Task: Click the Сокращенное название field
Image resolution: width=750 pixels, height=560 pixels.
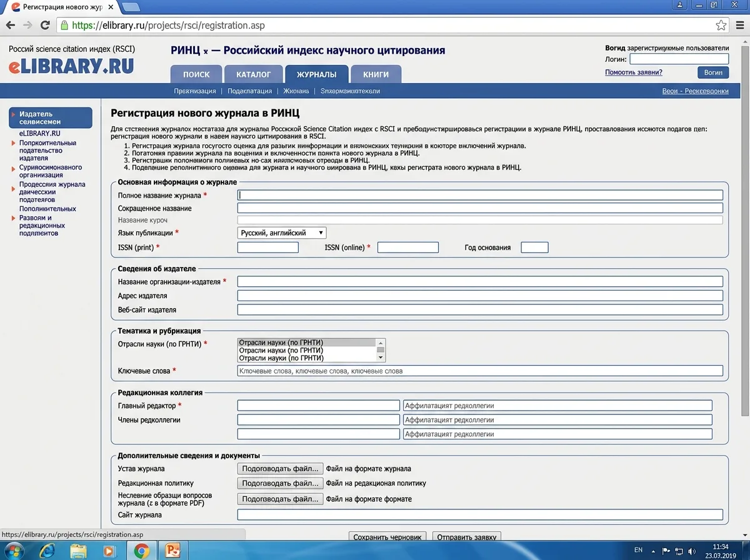Action: [x=480, y=208]
